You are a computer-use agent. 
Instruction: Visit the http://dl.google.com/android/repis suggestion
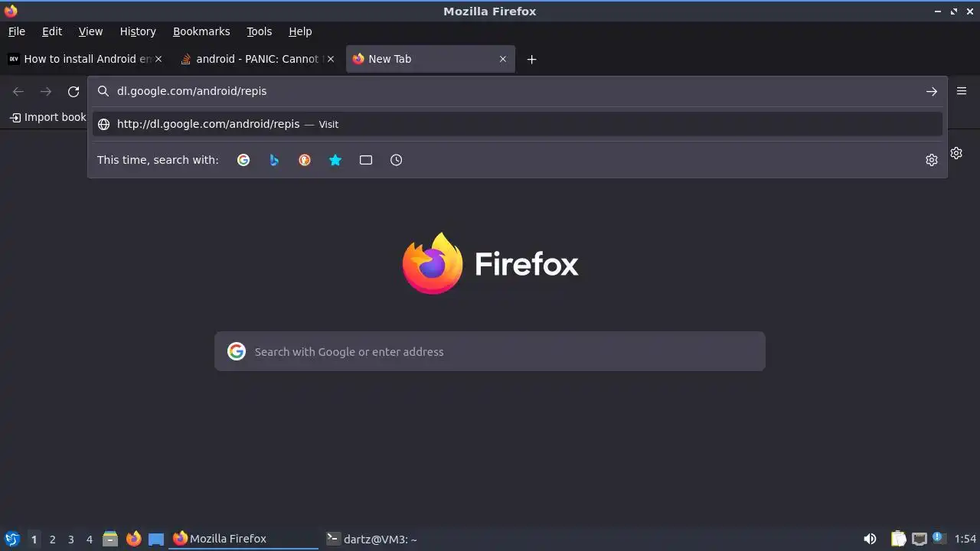pyautogui.click(x=518, y=124)
